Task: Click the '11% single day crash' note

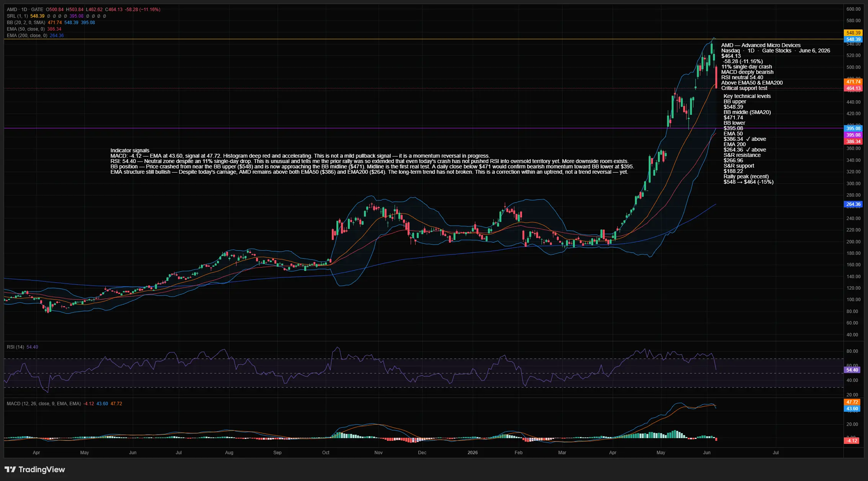Action: [x=747, y=67]
